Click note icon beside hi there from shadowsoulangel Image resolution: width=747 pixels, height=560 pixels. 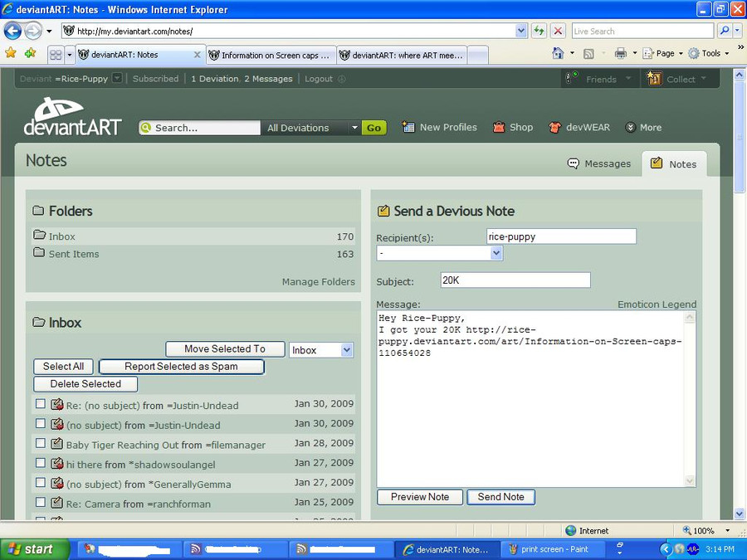[x=56, y=463]
